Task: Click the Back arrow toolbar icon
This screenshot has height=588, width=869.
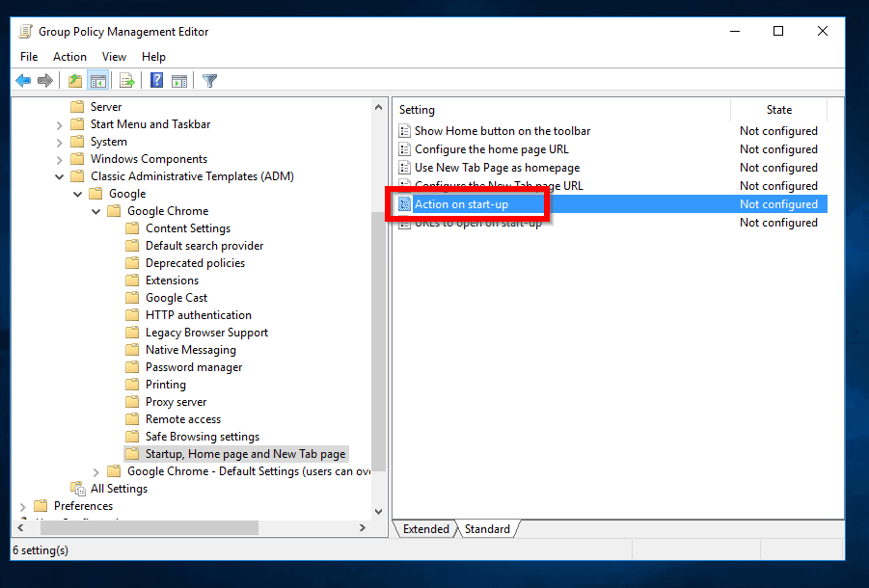Action: click(23, 81)
